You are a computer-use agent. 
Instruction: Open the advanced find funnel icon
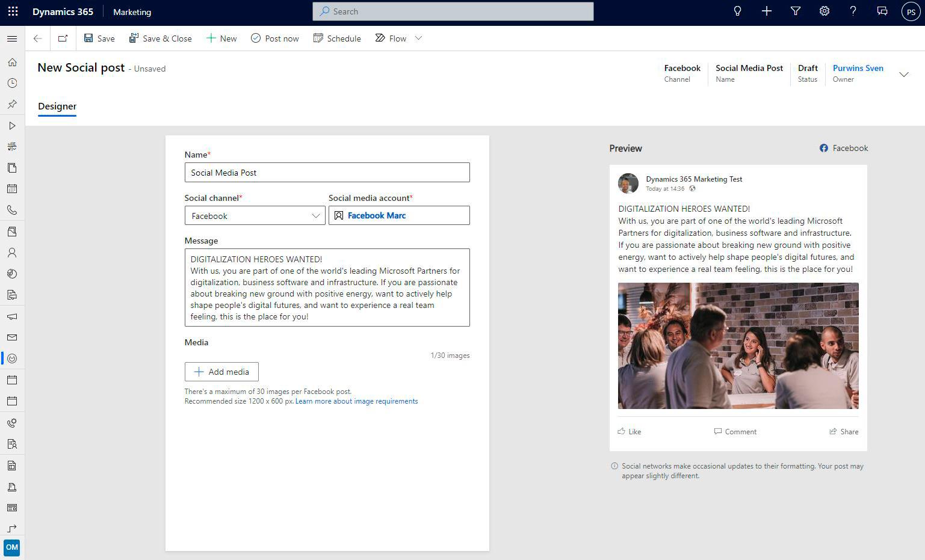click(x=795, y=11)
